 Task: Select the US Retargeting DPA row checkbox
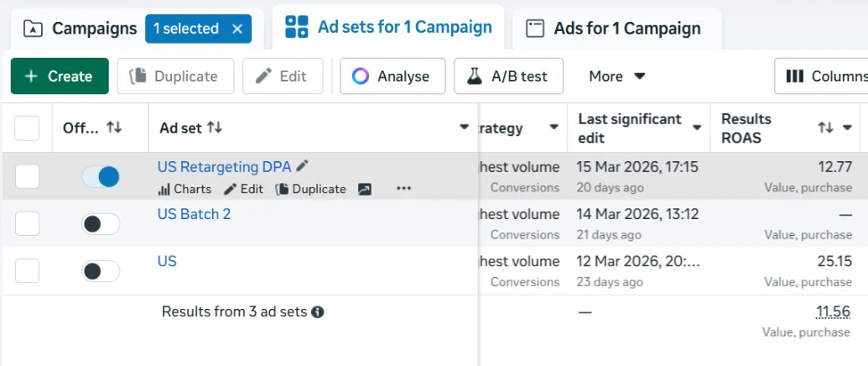coord(27,176)
